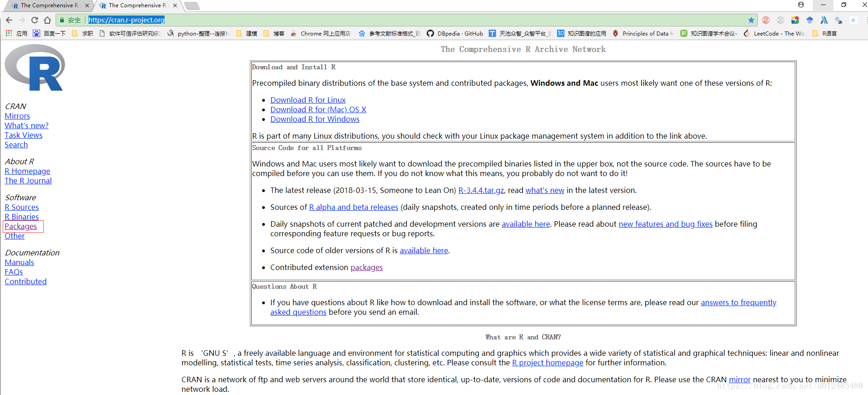Open the Baidu 百度一下 bookmark
The width and height of the screenshot is (868, 395).
point(49,33)
